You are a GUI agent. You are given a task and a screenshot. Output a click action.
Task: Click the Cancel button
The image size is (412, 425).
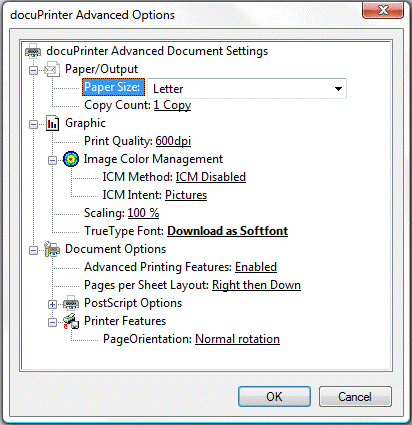pos(355,397)
